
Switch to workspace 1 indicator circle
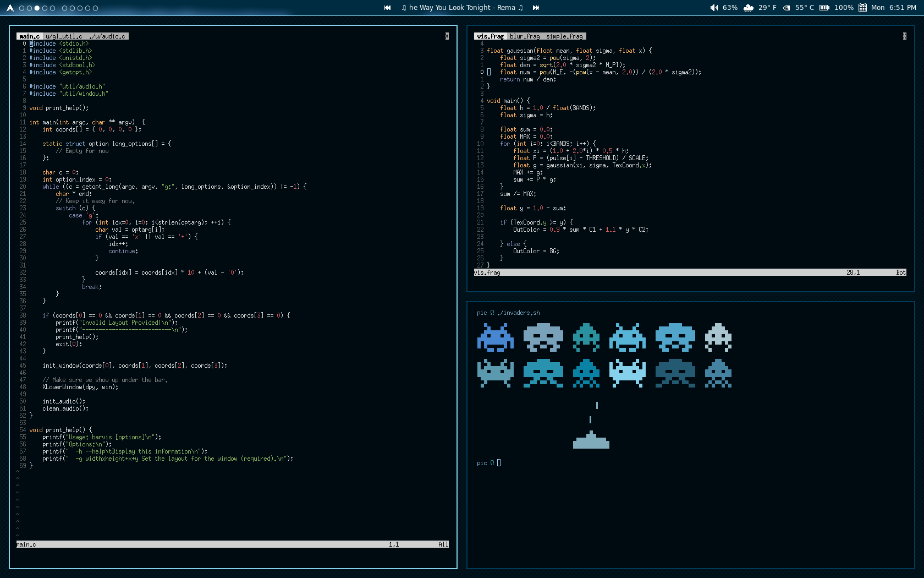click(21, 8)
